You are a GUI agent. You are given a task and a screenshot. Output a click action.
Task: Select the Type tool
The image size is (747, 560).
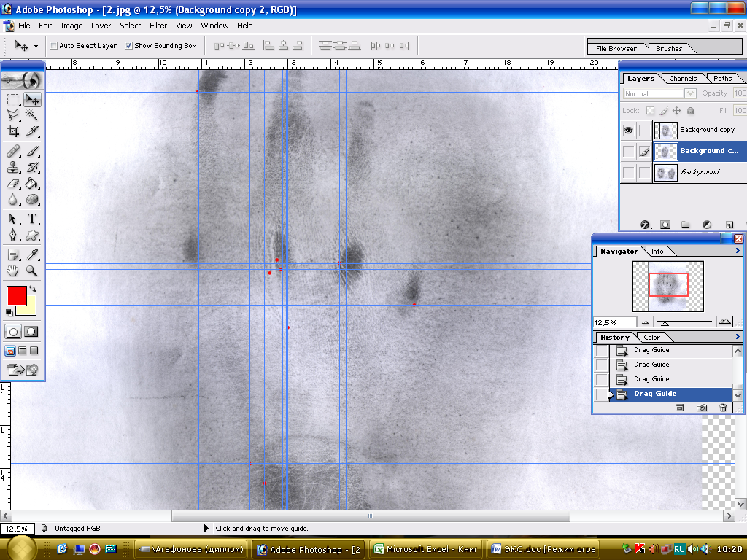coord(32,219)
